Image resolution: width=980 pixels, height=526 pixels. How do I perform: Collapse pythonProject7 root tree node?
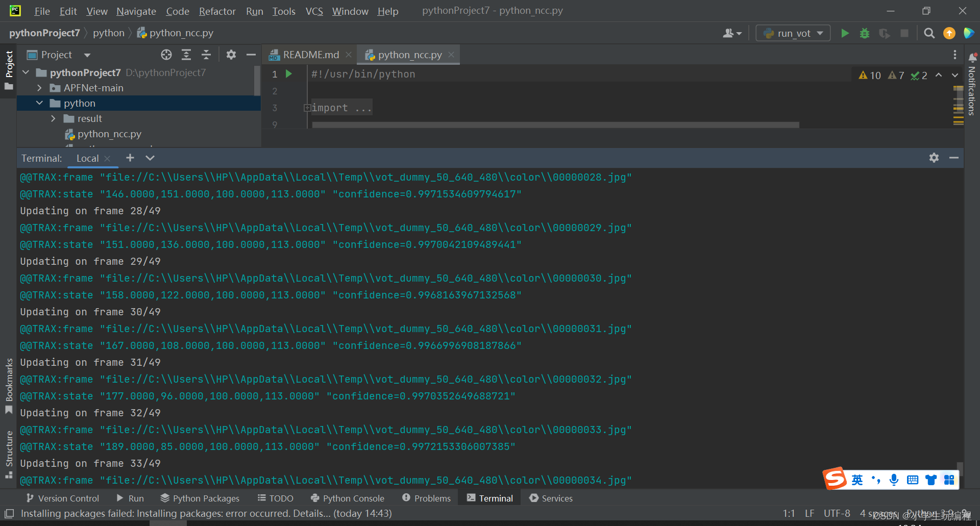[x=26, y=72]
